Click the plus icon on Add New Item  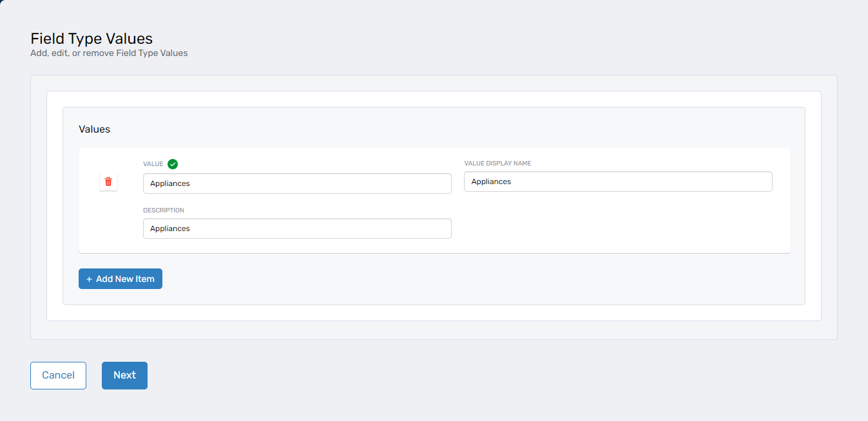coord(88,278)
